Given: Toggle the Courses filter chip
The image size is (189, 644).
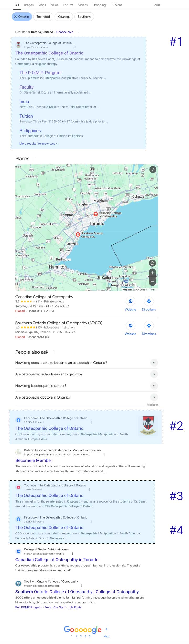Looking at the screenshot, I should point(64,17).
